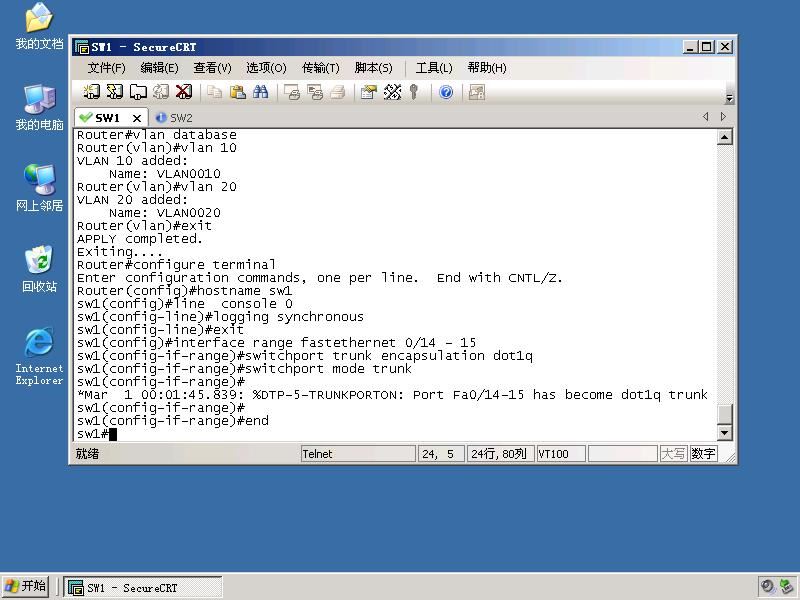Select the 我的文档 desktop icon
800x600 pixels.
tap(39, 27)
